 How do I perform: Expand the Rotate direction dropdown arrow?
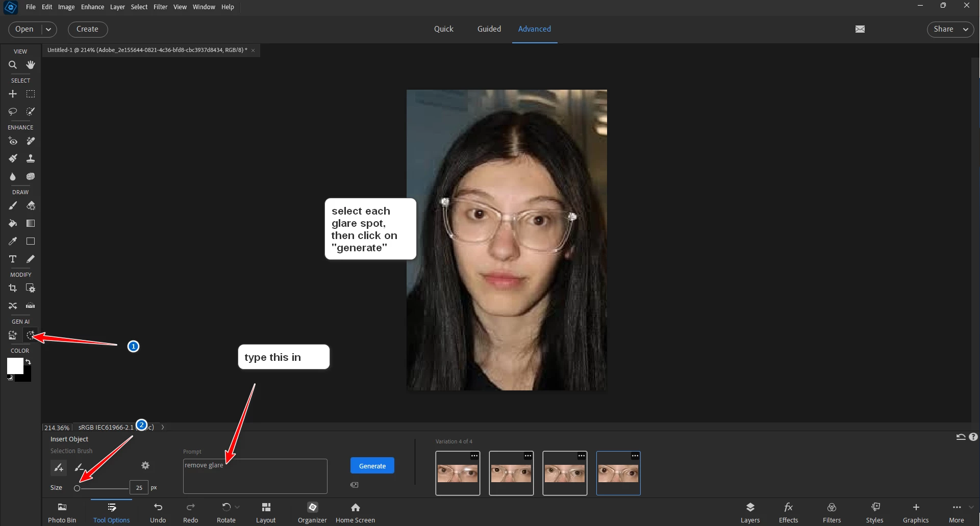[237, 507]
